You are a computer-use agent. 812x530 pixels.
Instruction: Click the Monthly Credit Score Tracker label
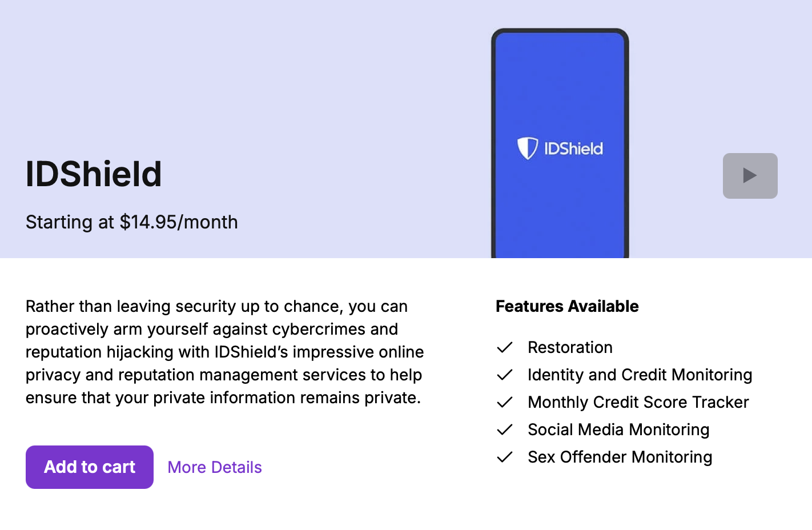(x=638, y=402)
